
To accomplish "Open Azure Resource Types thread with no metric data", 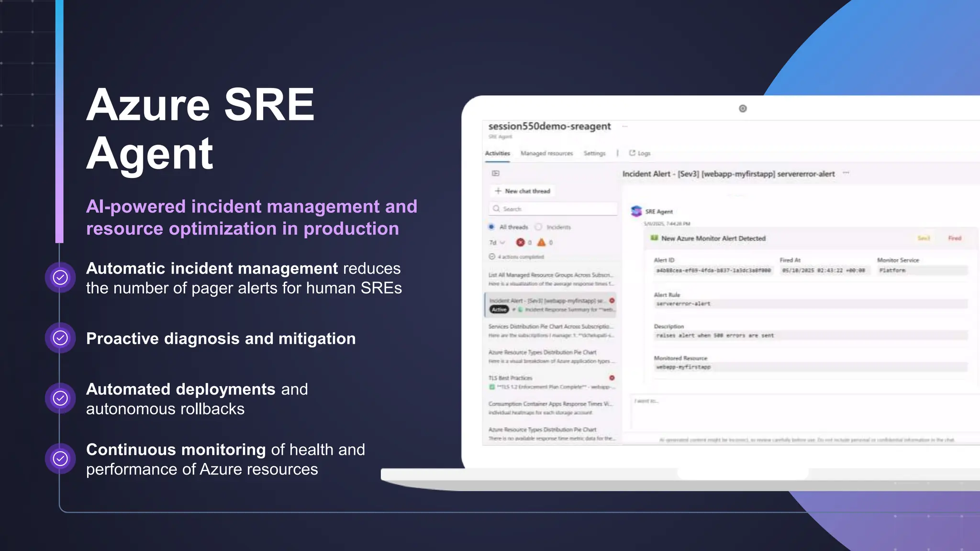I will (551, 434).
